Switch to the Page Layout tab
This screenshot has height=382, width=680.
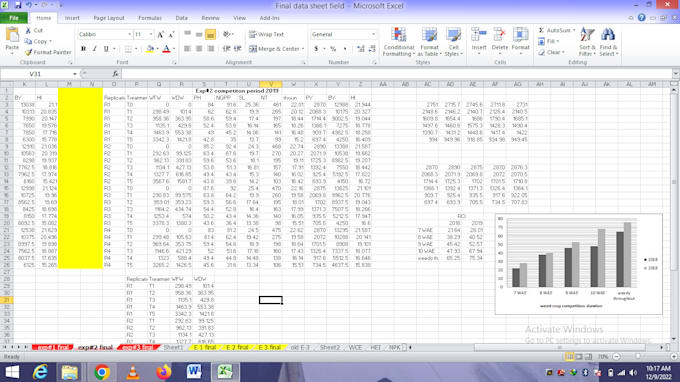coord(109,18)
